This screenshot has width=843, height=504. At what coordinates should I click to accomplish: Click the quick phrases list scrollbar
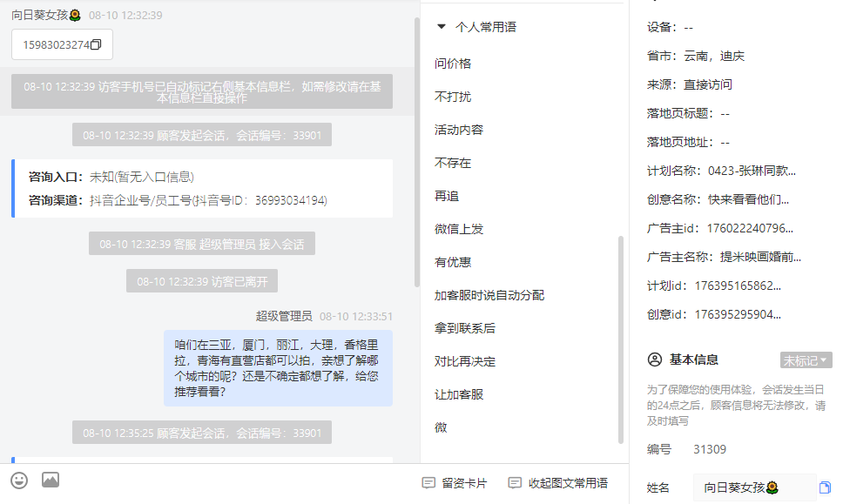point(621,339)
